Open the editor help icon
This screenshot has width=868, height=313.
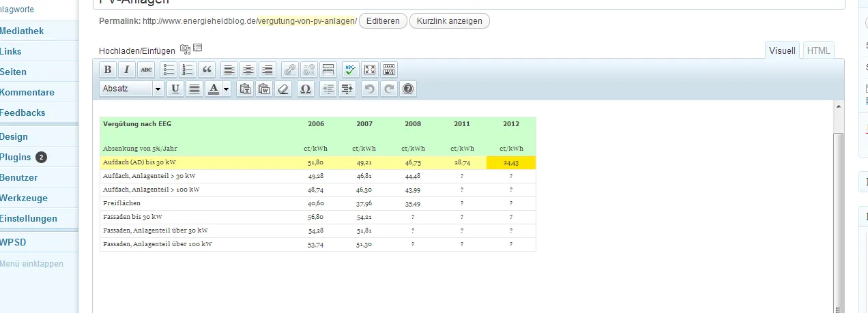coord(408,89)
